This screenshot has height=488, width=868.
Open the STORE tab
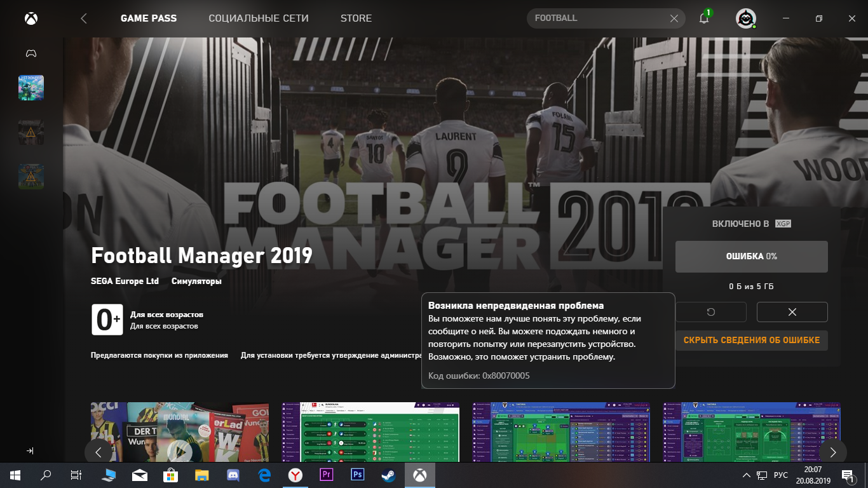click(x=356, y=18)
